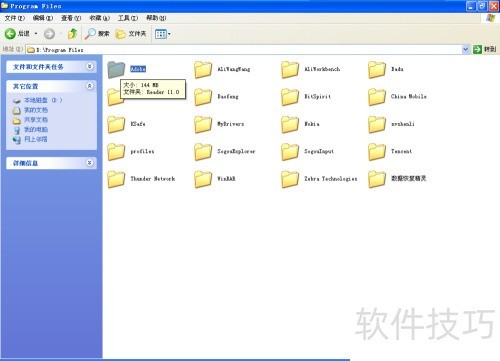The width and height of the screenshot is (500, 361).
Task: Open the 文件 (File) menu
Action: click(15, 18)
